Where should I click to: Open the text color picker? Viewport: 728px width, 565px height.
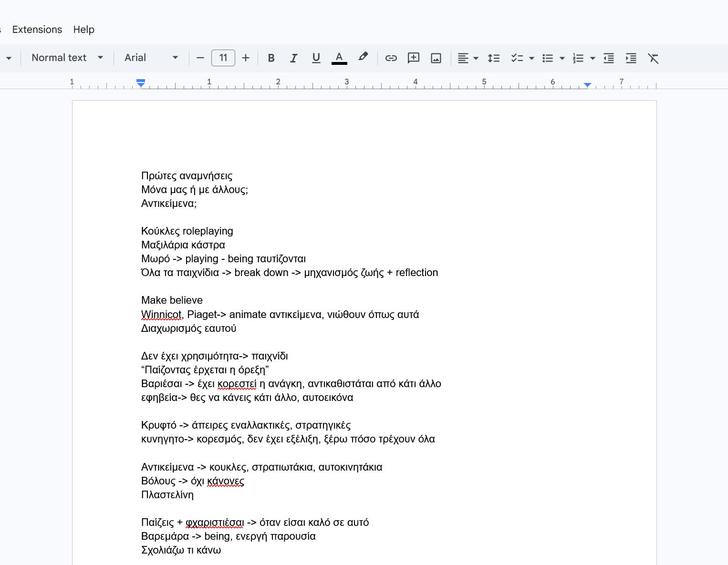click(x=339, y=58)
